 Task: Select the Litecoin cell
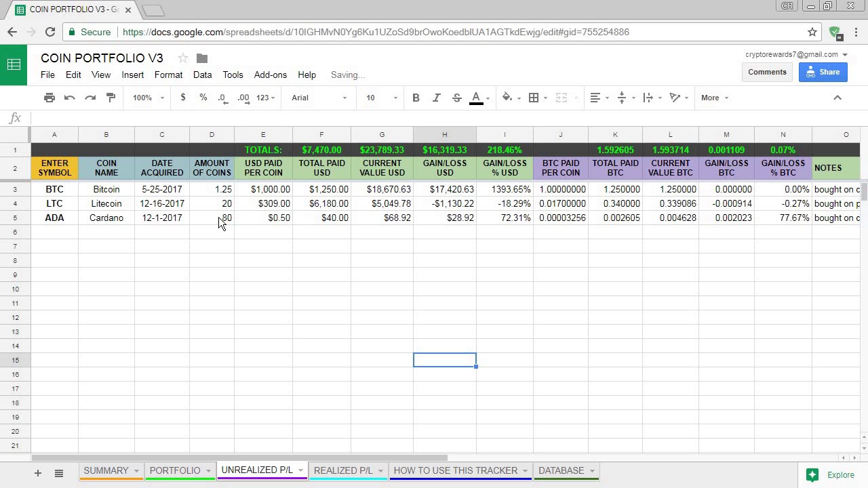(x=106, y=203)
